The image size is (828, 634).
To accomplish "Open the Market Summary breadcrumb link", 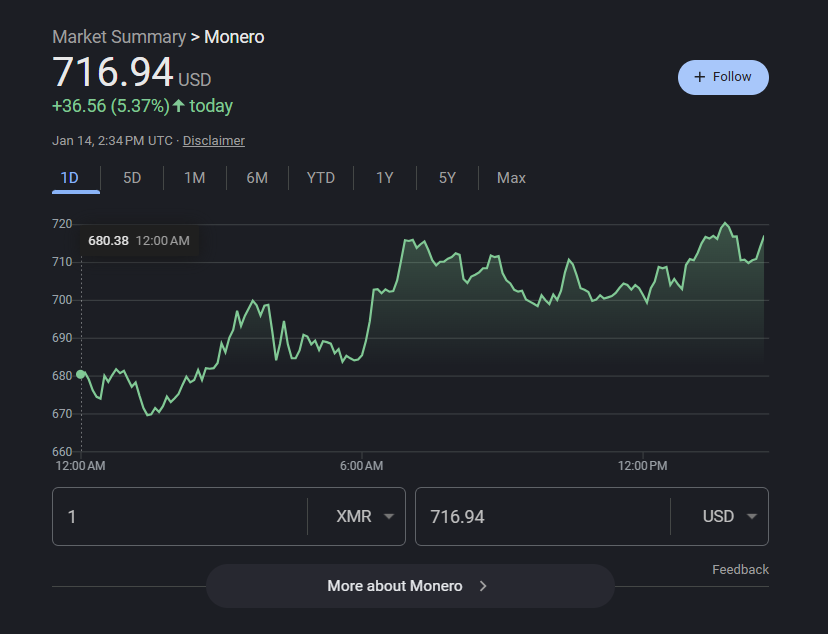I will (119, 37).
